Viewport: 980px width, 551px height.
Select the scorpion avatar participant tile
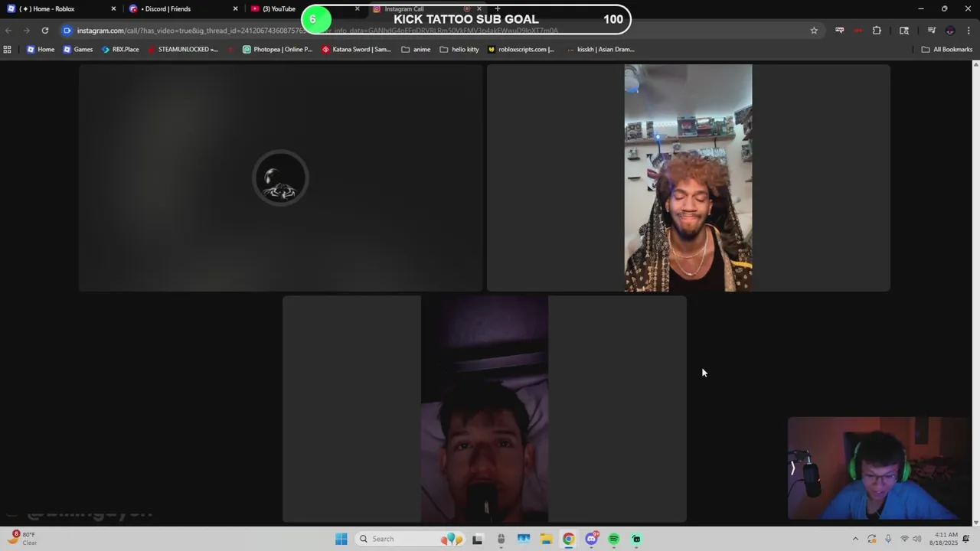281,178
